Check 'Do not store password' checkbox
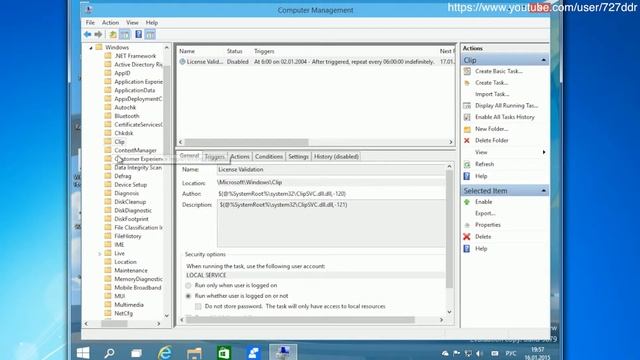This screenshot has height=360, width=640. [x=198, y=307]
